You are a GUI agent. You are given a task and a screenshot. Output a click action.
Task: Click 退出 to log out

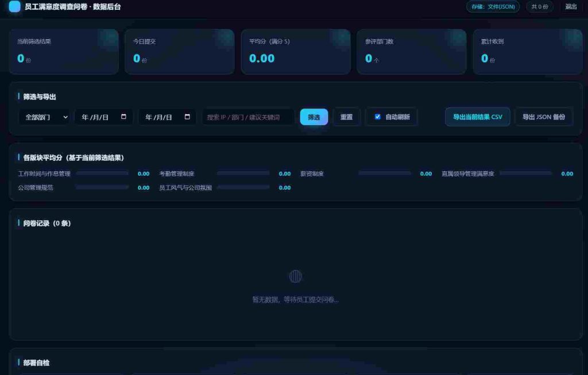(571, 6)
